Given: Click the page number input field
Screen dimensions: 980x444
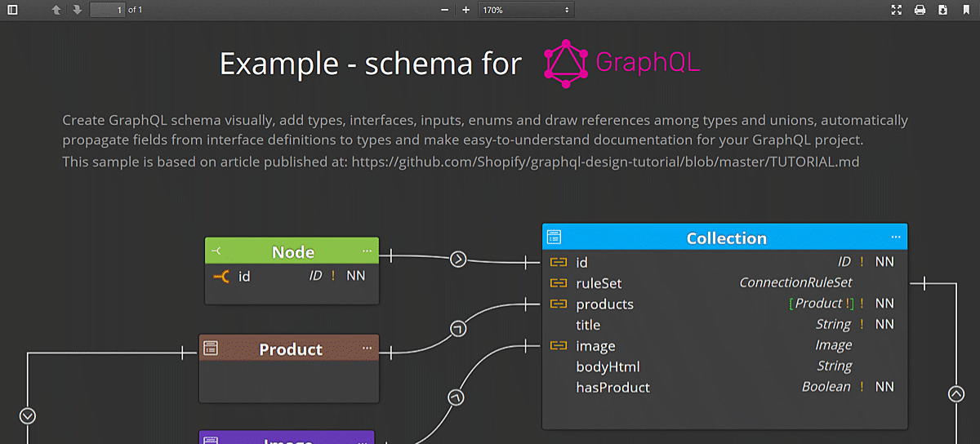Looking at the screenshot, I should coord(107,10).
